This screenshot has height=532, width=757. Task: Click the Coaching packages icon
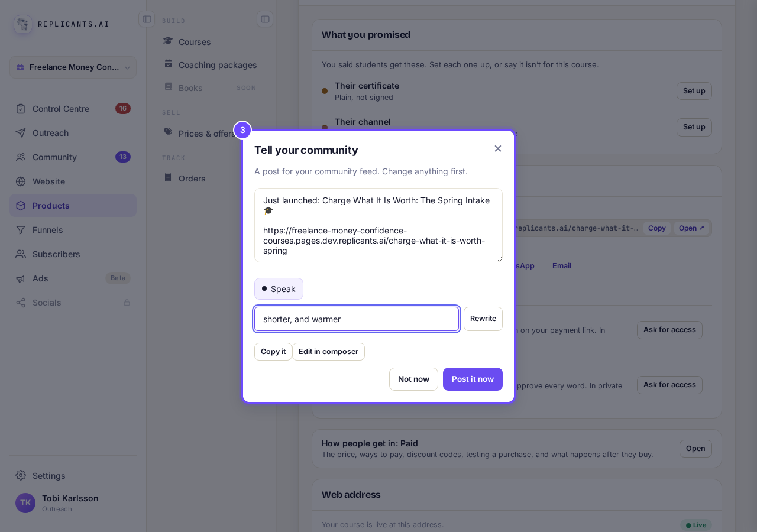(168, 64)
